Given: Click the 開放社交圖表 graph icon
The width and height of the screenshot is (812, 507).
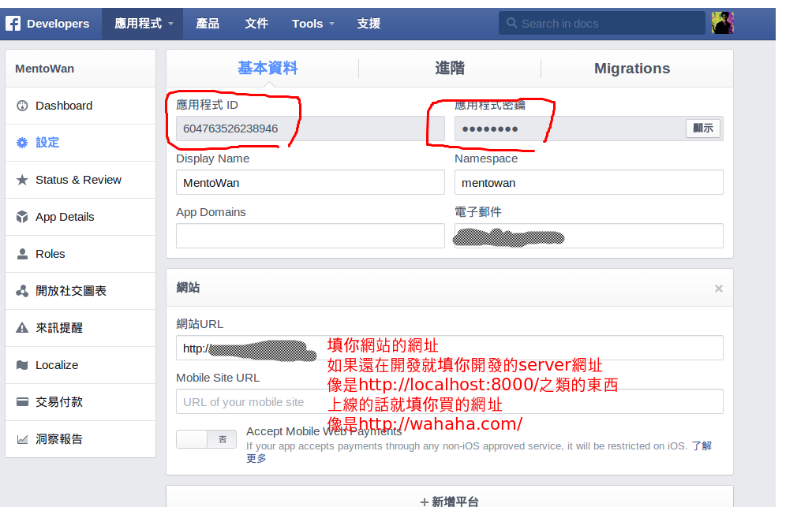Looking at the screenshot, I should (22, 291).
